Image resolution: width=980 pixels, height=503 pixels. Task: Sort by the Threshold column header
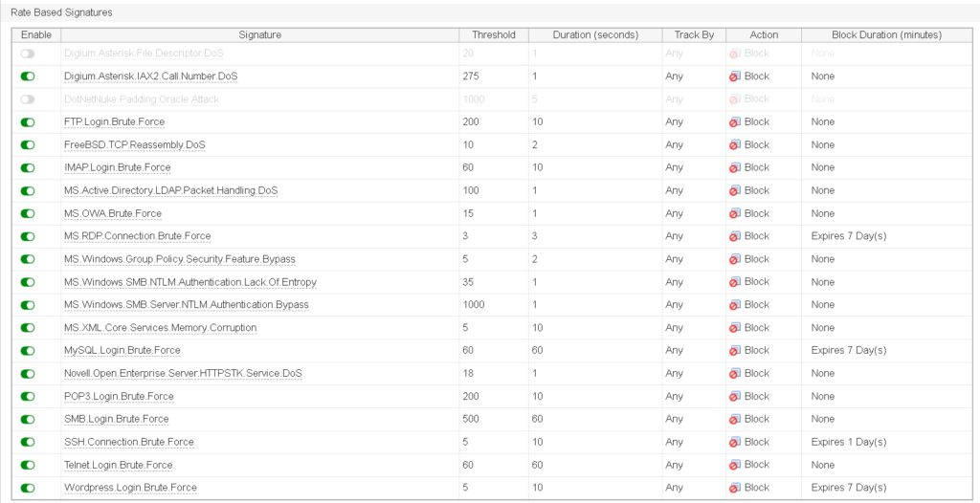pos(494,35)
